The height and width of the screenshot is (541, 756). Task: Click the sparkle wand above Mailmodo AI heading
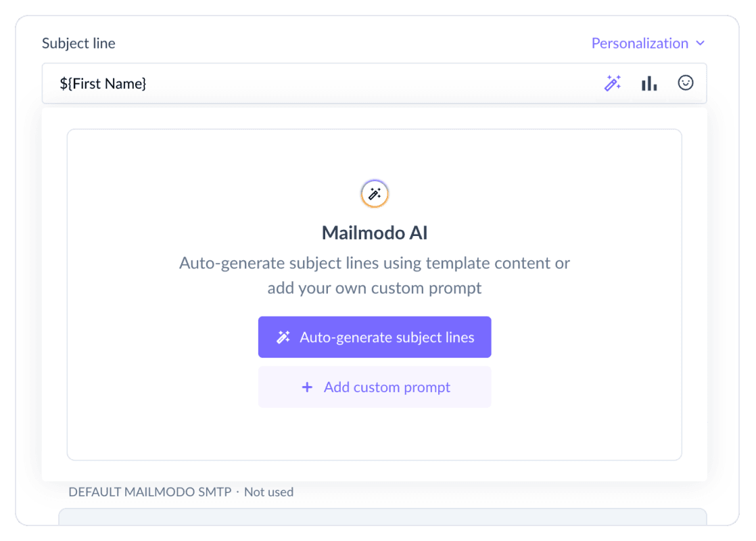coord(374,193)
